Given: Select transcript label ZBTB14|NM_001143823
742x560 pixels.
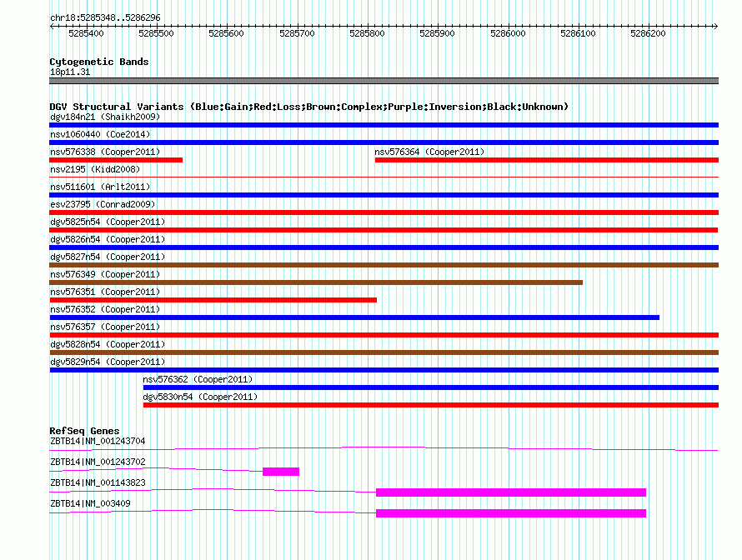Looking at the screenshot, I should (98, 482).
